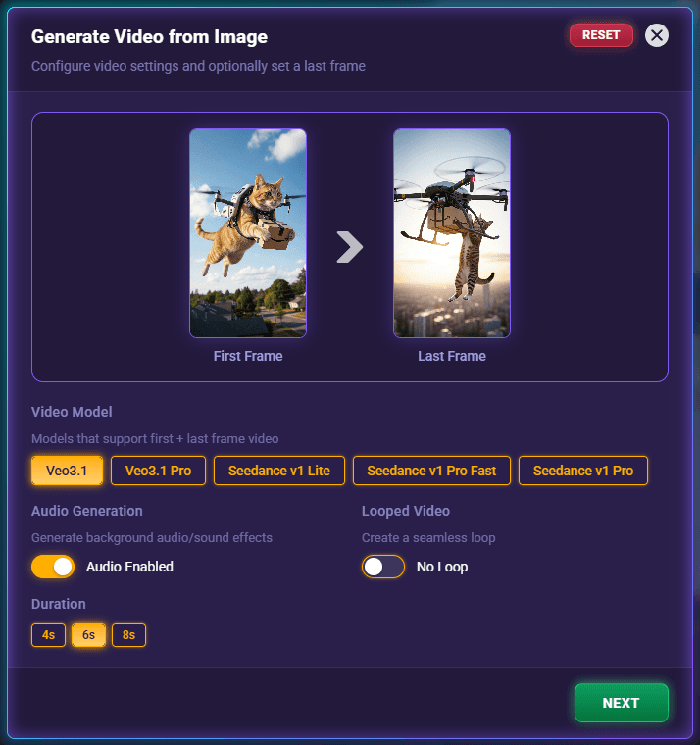This screenshot has height=745, width=700.
Task: Click the 'Audio Enabled' label text
Action: click(x=129, y=567)
